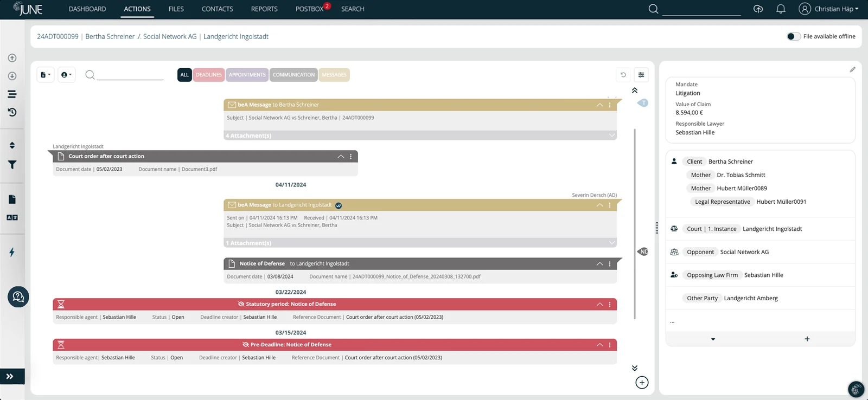Click the cloud upload icon in header
This screenshot has height=400, width=868.
click(758, 9)
